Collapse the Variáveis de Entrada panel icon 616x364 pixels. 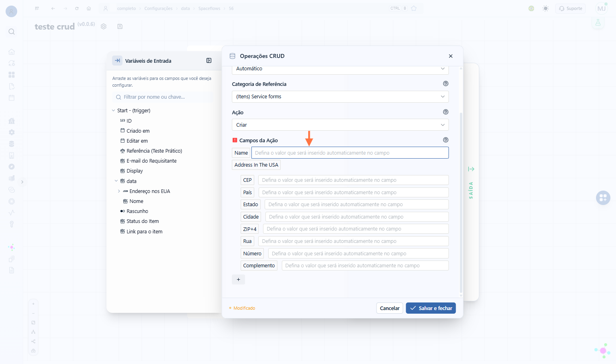click(209, 61)
